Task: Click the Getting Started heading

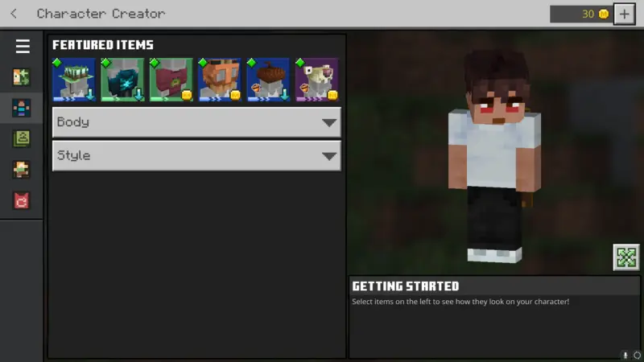Action: pos(406,286)
